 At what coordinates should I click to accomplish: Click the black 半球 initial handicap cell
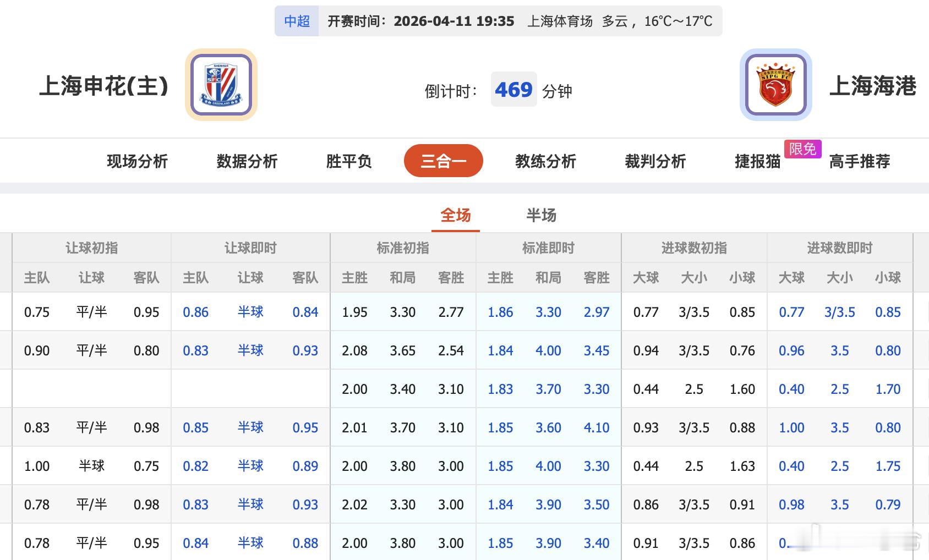tap(91, 466)
